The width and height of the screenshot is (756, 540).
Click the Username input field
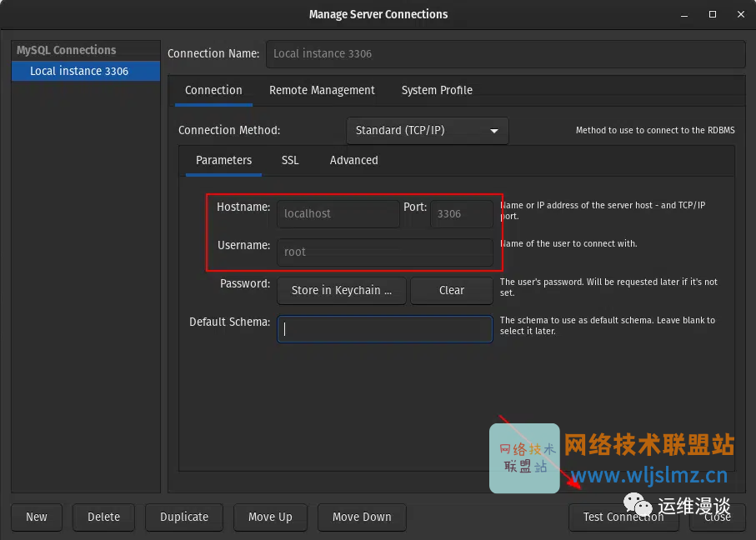tap(385, 252)
